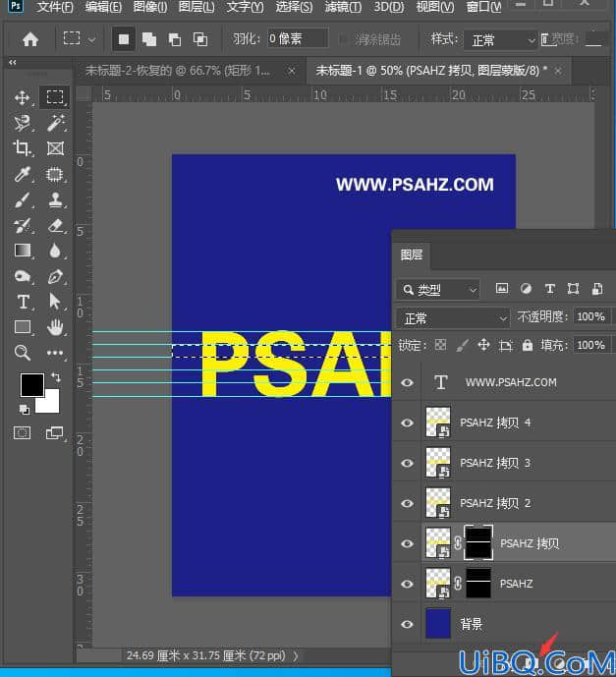The image size is (616, 677).
Task: Select the Clone Stamp tool
Action: click(55, 199)
